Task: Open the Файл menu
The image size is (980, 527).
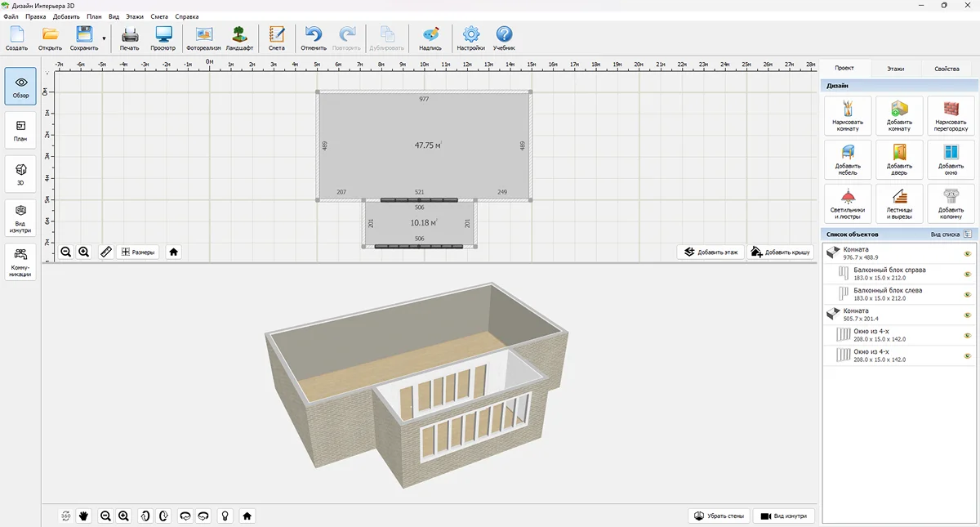Action: (11, 16)
